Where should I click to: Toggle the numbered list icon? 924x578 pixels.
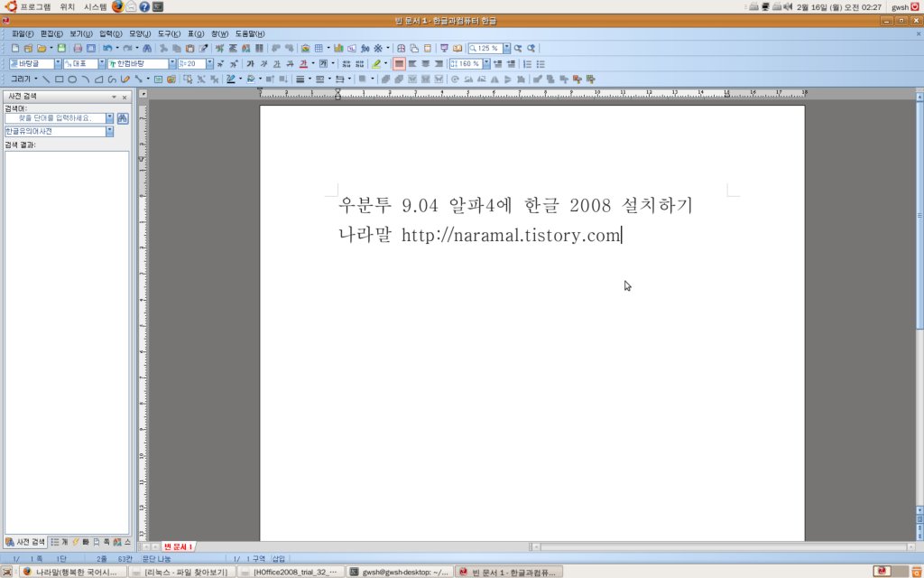click(527, 64)
